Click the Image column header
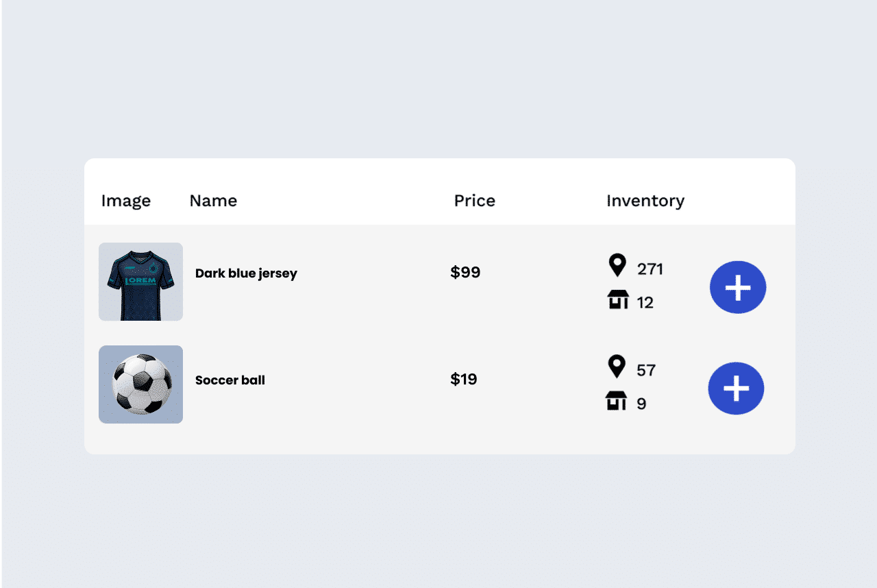 126,201
